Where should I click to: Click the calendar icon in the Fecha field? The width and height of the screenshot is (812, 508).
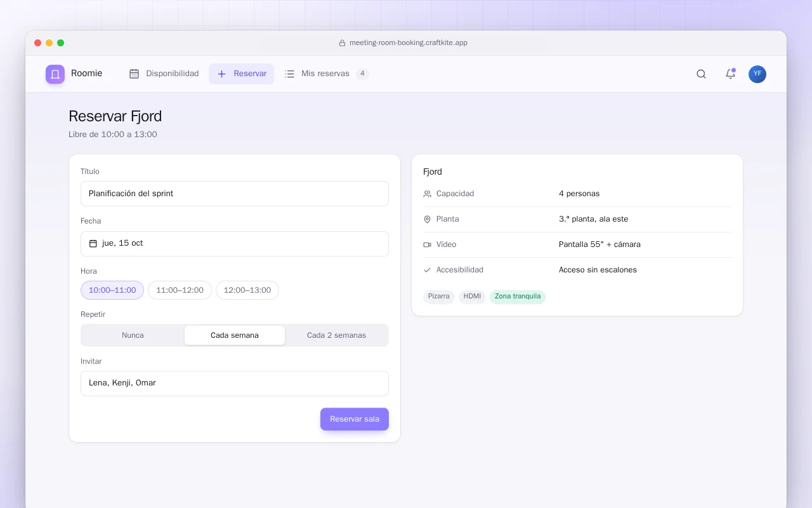tap(93, 243)
